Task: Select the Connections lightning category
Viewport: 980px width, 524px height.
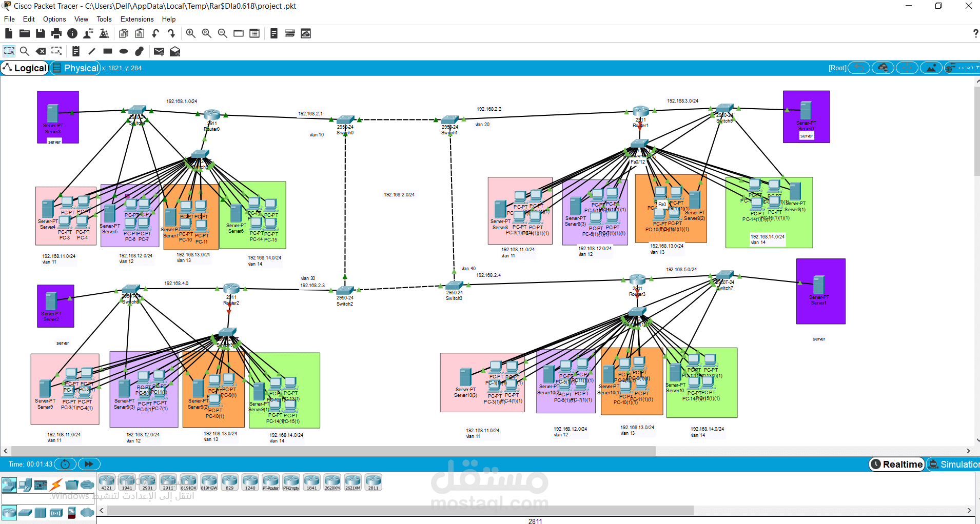Action: 56,485
